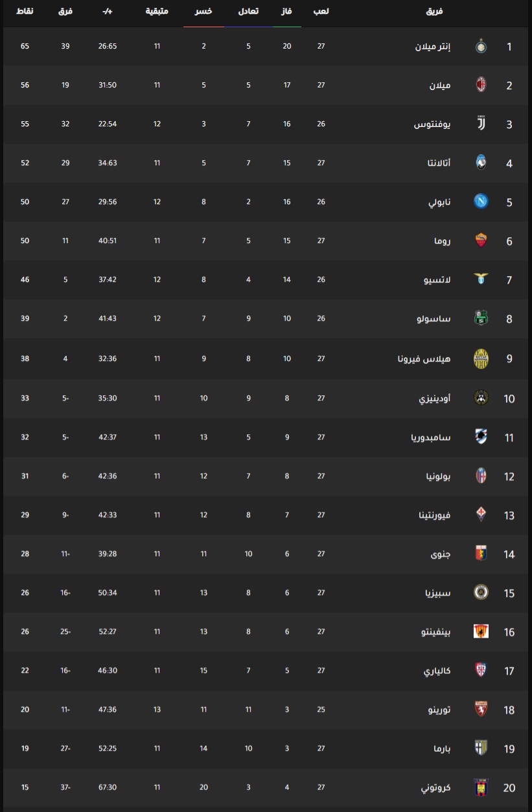This screenshot has height=812, width=532.
Task: Click the Juventus logo icon
Action: pos(481,124)
